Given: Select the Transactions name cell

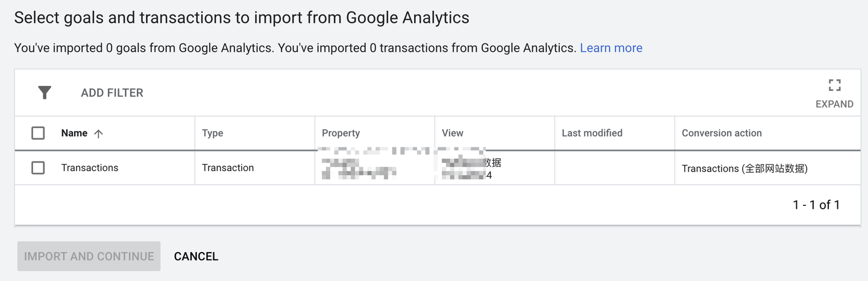Looking at the screenshot, I should click(90, 168).
